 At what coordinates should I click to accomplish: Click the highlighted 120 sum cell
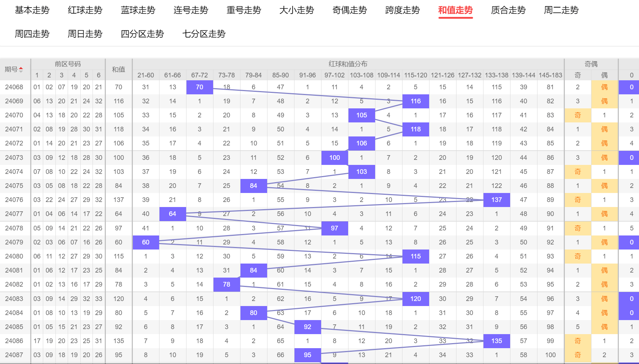click(x=415, y=299)
